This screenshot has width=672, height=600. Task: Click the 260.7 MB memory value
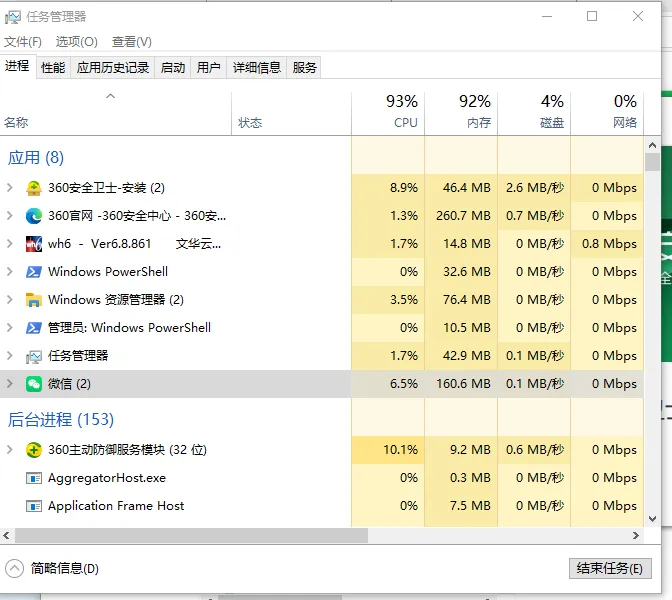click(463, 216)
